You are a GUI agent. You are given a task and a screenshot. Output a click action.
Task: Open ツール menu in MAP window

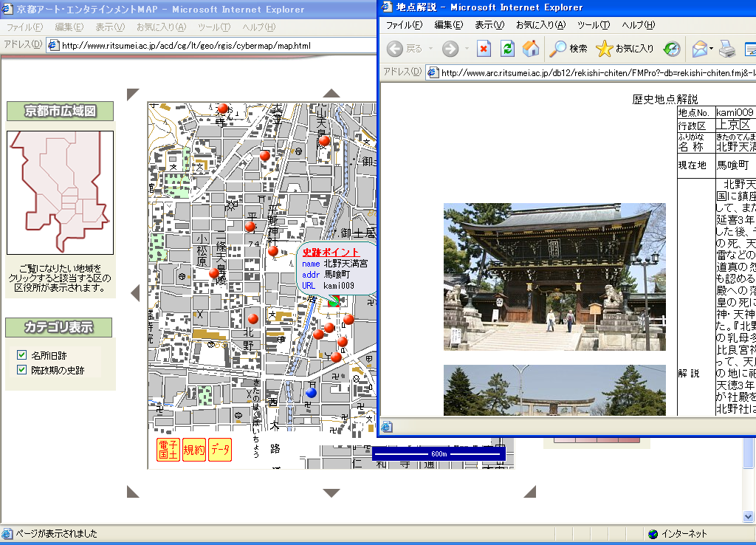click(x=214, y=27)
